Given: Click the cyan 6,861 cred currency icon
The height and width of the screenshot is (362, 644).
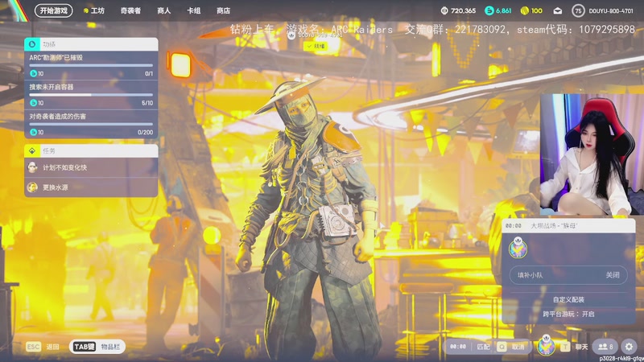Looking at the screenshot, I should click(489, 10).
